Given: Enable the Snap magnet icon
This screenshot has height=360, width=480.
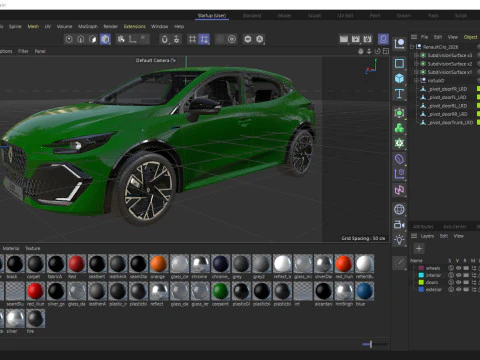Looking at the screenshot, I should 164,39.
